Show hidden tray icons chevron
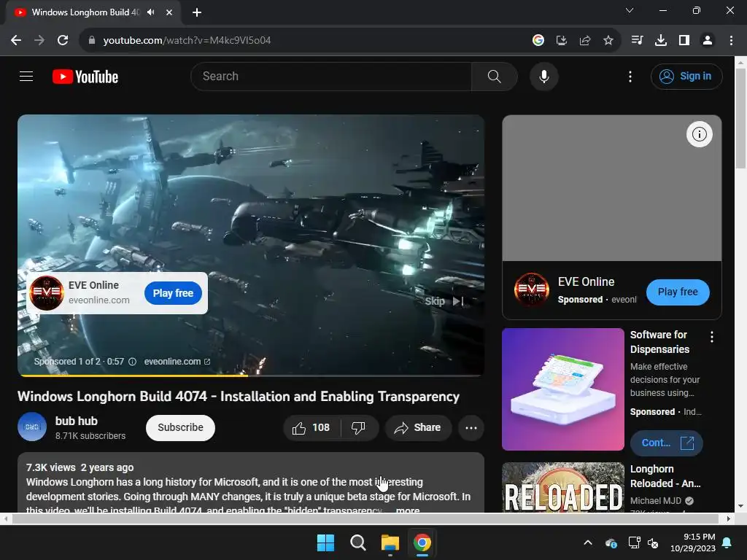Screen dimensions: 747x560 [x=588, y=542]
